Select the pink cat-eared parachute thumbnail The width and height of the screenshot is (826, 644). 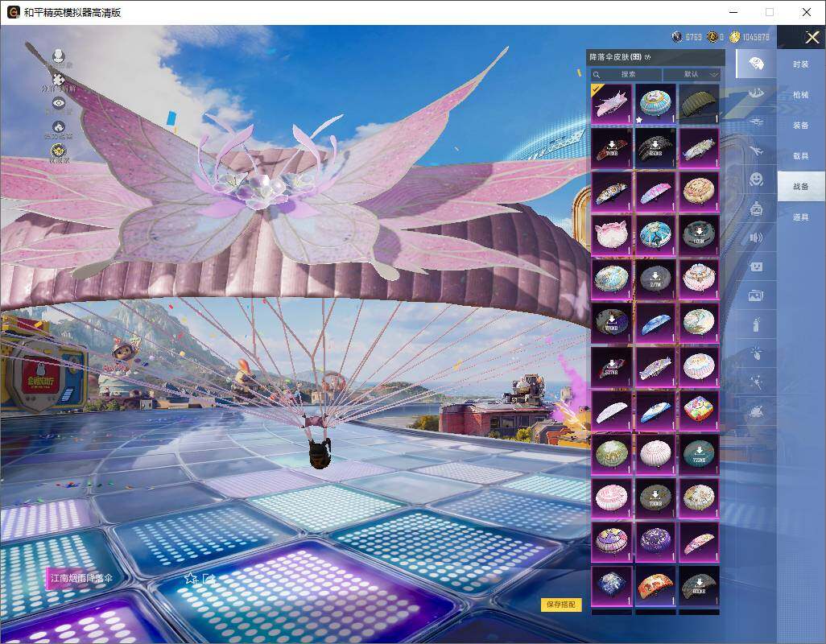pyautogui.click(x=612, y=235)
